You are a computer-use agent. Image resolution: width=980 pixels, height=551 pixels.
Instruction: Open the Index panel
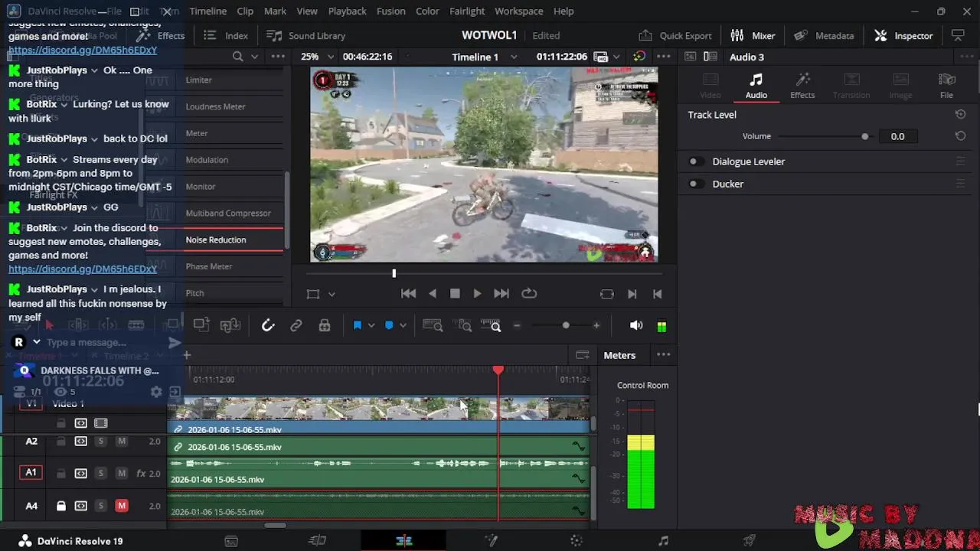(x=226, y=35)
